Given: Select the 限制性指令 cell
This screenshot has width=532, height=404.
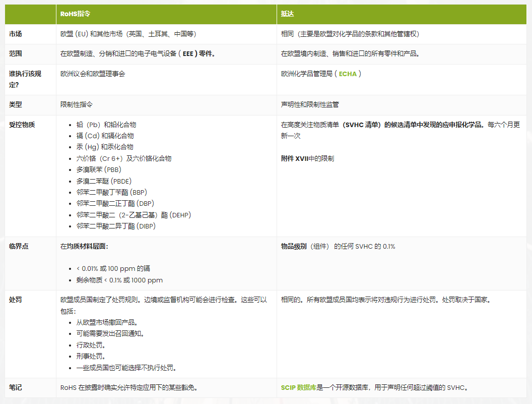Looking at the screenshot, I should [75, 105].
